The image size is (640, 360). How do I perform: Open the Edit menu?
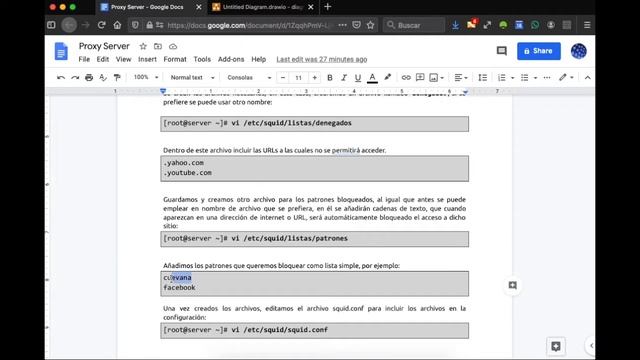pos(102,59)
